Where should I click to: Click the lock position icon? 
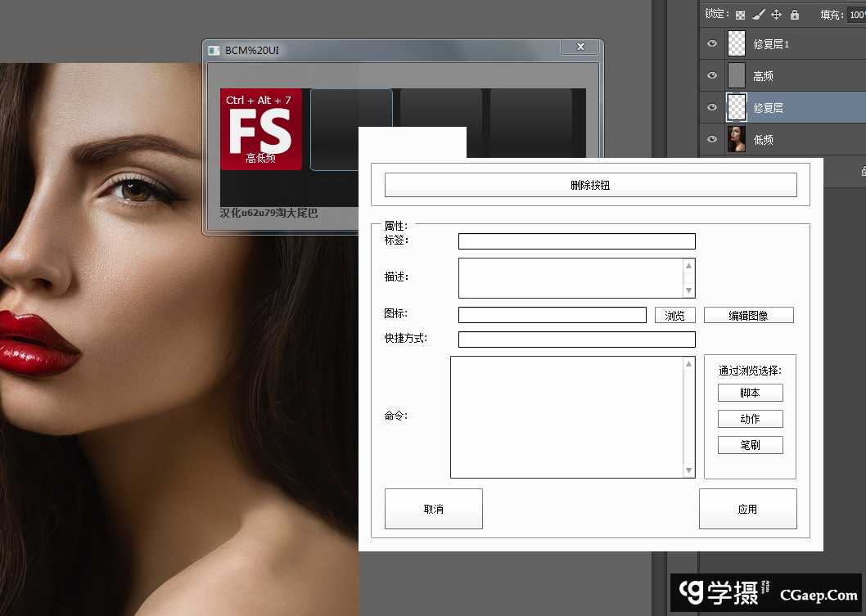point(776,14)
